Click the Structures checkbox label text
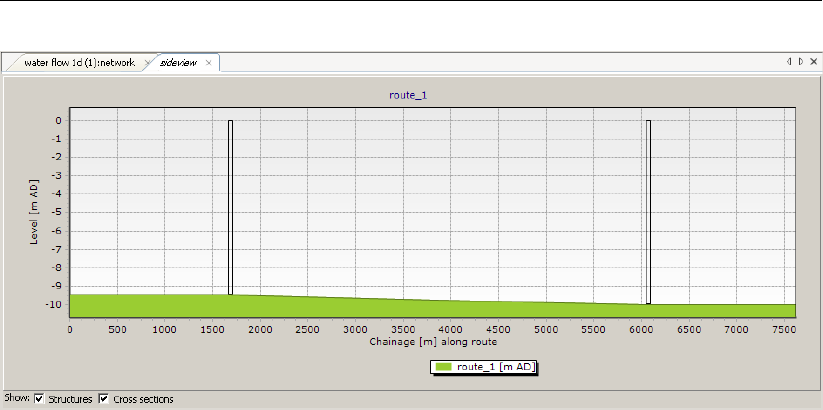The image size is (823, 410). tap(70, 400)
